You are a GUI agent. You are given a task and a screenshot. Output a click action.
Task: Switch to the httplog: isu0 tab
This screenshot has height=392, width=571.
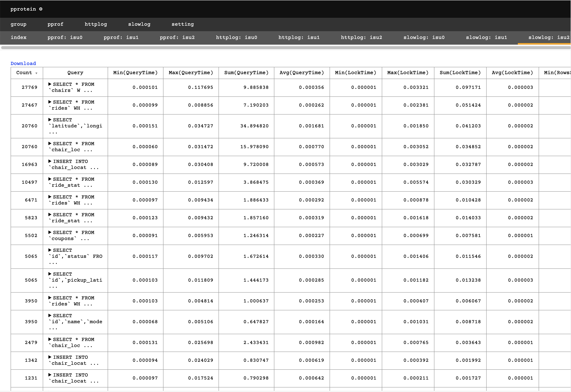tap(236, 37)
